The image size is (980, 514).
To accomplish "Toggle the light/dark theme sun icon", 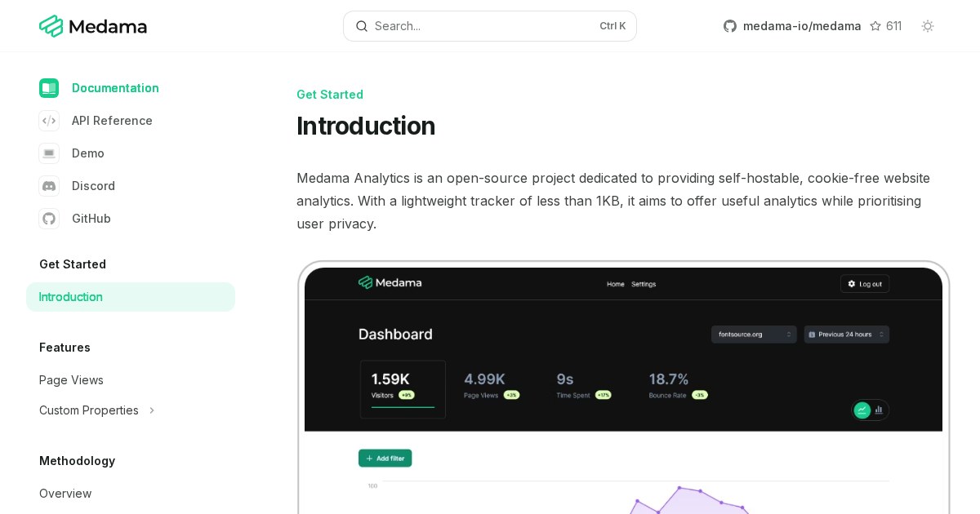I will click(x=928, y=26).
